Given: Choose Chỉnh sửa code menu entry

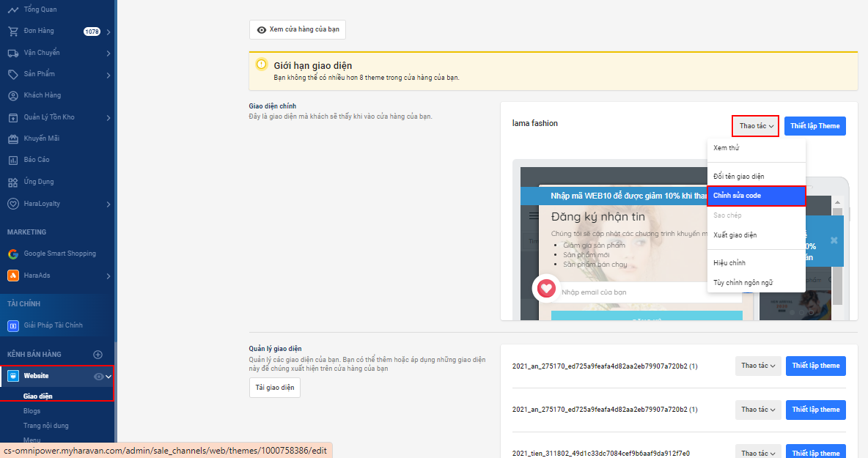Looking at the screenshot, I should click(756, 196).
